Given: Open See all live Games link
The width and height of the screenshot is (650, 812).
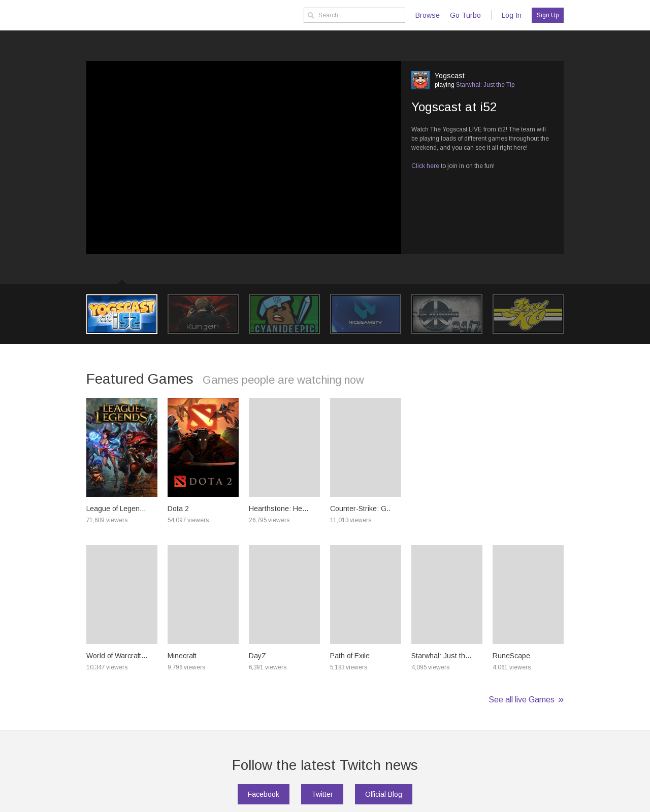Looking at the screenshot, I should click(526, 700).
